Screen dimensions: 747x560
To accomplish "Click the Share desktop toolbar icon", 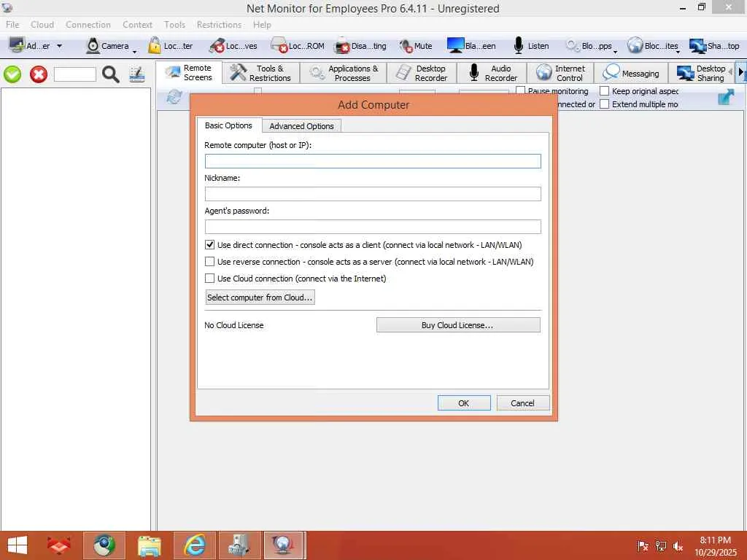I will 698,46.
